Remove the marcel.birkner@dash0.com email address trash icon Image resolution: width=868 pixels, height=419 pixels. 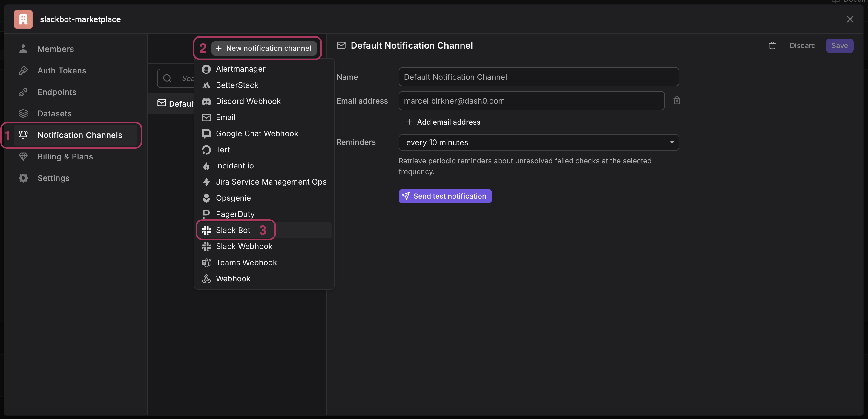[x=677, y=100]
